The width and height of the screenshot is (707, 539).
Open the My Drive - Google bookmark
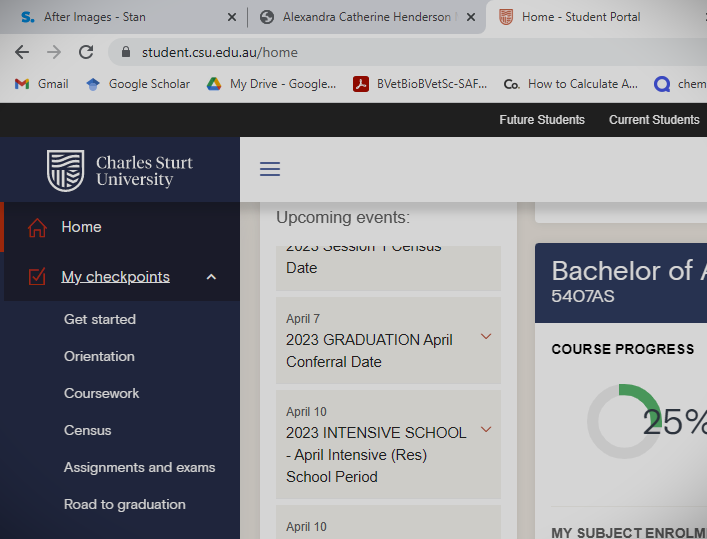(x=271, y=84)
